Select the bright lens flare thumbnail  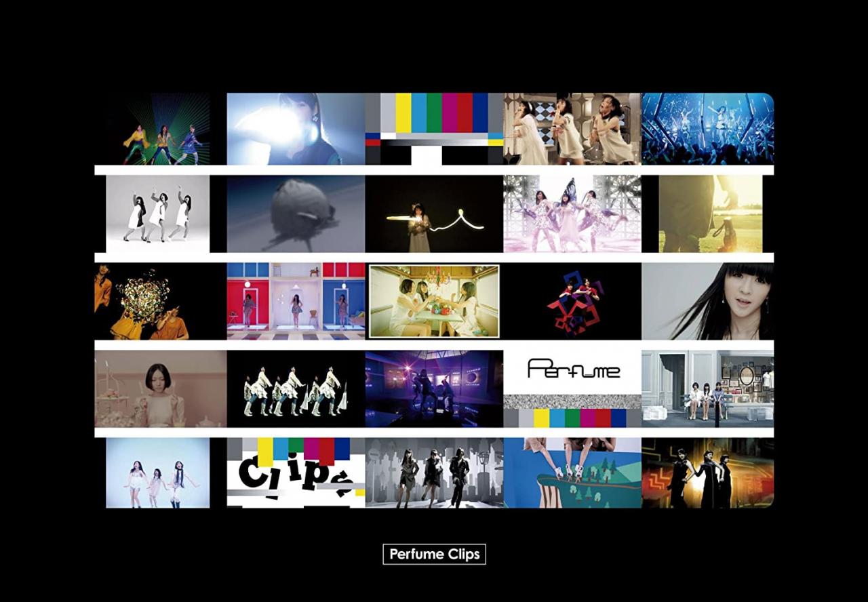tap(296, 129)
